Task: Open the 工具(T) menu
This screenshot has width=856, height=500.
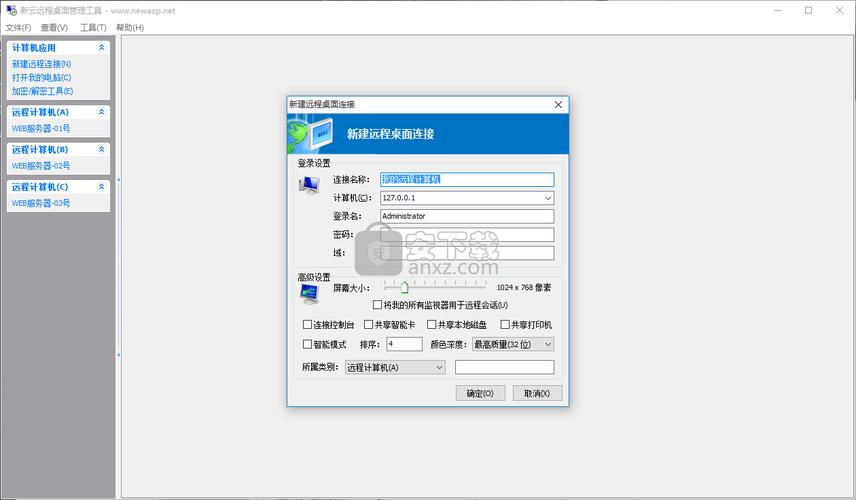Action: coord(93,27)
